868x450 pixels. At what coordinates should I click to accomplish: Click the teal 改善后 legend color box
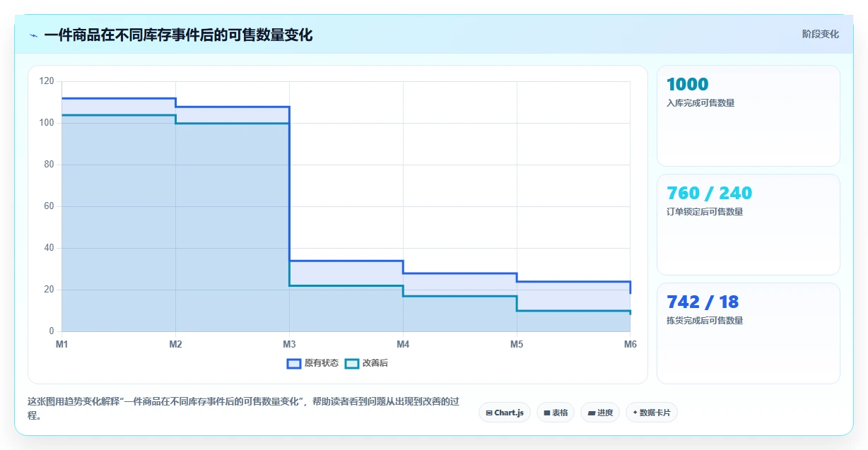pyautogui.click(x=352, y=363)
